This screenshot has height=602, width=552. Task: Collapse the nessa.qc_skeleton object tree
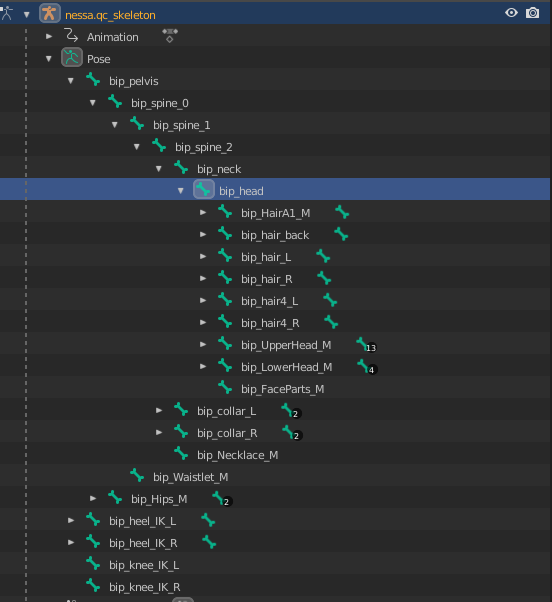click(x=26, y=15)
